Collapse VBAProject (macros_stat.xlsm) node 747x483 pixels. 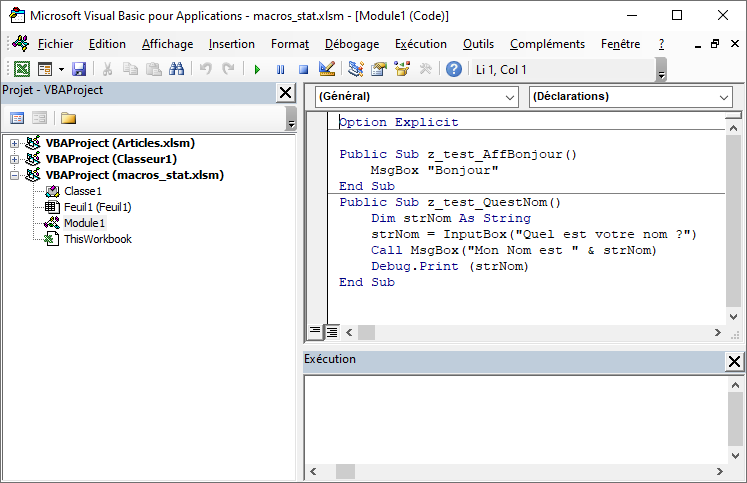point(14,175)
